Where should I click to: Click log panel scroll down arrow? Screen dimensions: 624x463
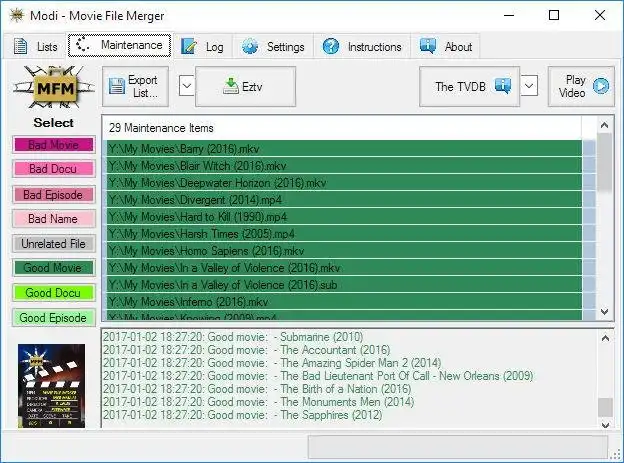(x=605, y=425)
